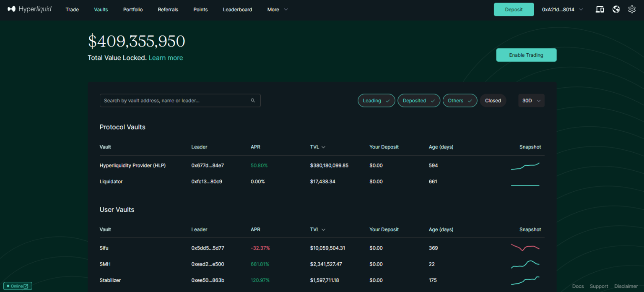Click the Online status external link icon
The height and width of the screenshot is (292, 644).
[x=26, y=286]
